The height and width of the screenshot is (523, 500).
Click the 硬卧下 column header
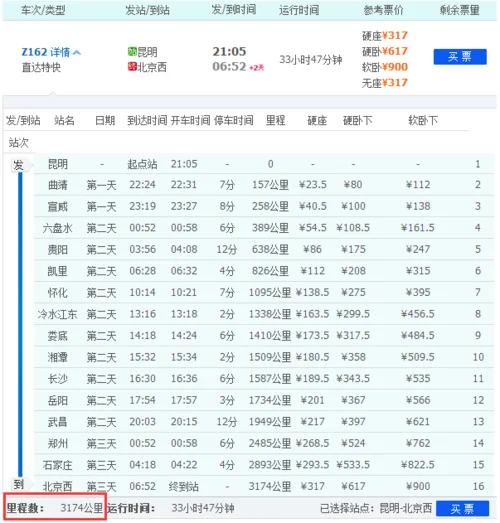[x=357, y=120]
